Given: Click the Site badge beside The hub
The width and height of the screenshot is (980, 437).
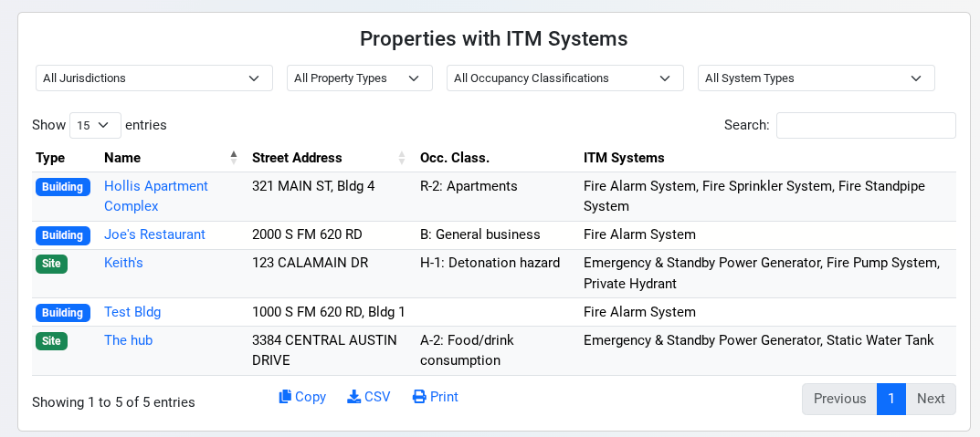Looking at the screenshot, I should tap(52, 341).
